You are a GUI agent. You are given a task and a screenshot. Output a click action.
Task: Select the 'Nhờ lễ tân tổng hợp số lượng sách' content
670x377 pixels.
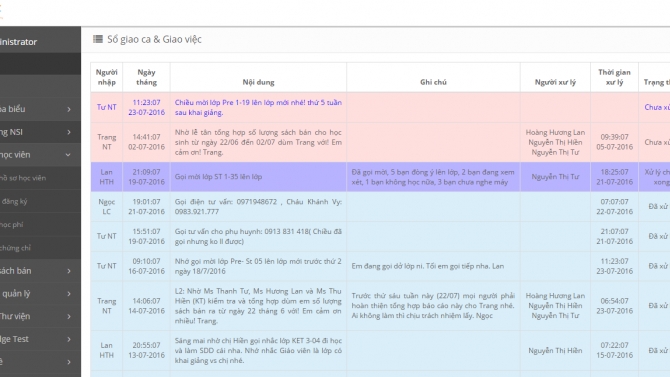258,142
